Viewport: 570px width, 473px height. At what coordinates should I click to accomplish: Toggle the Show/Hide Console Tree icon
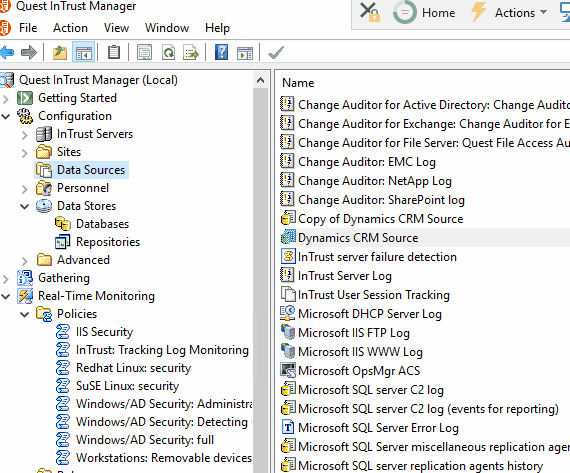coord(84,53)
